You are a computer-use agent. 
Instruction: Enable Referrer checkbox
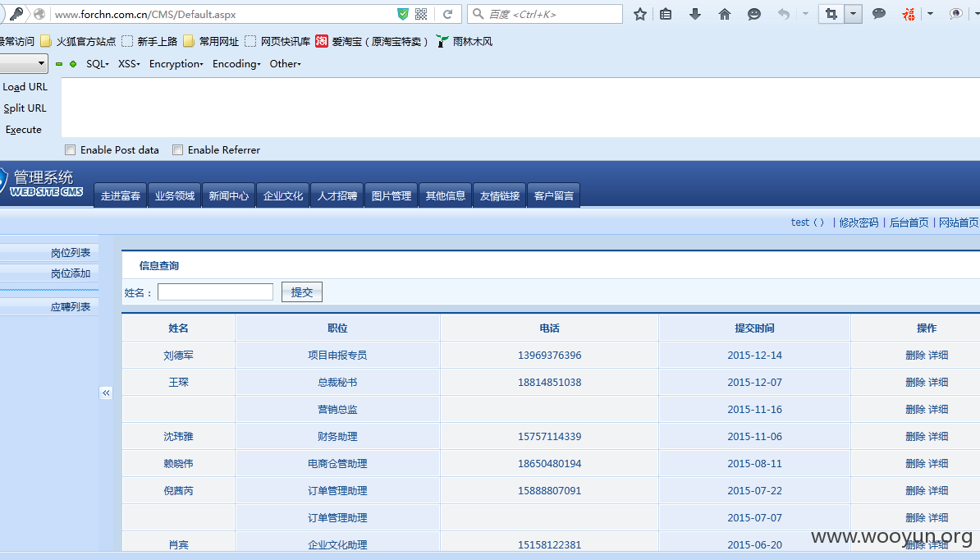point(178,150)
